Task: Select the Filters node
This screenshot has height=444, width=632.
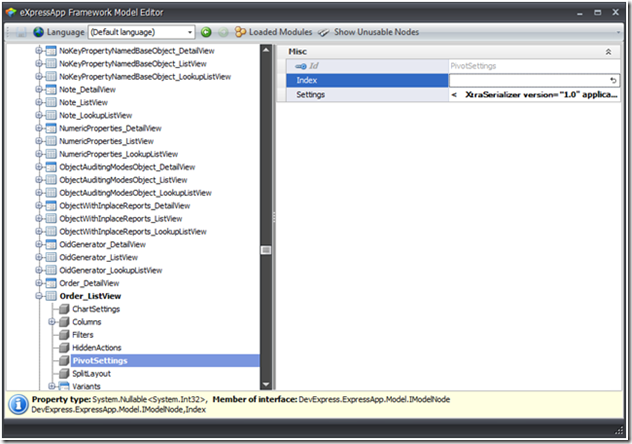Action: [83, 335]
